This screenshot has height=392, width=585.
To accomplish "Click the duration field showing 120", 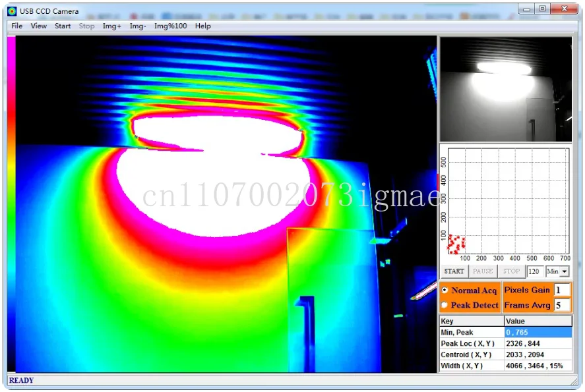I will (x=535, y=271).
